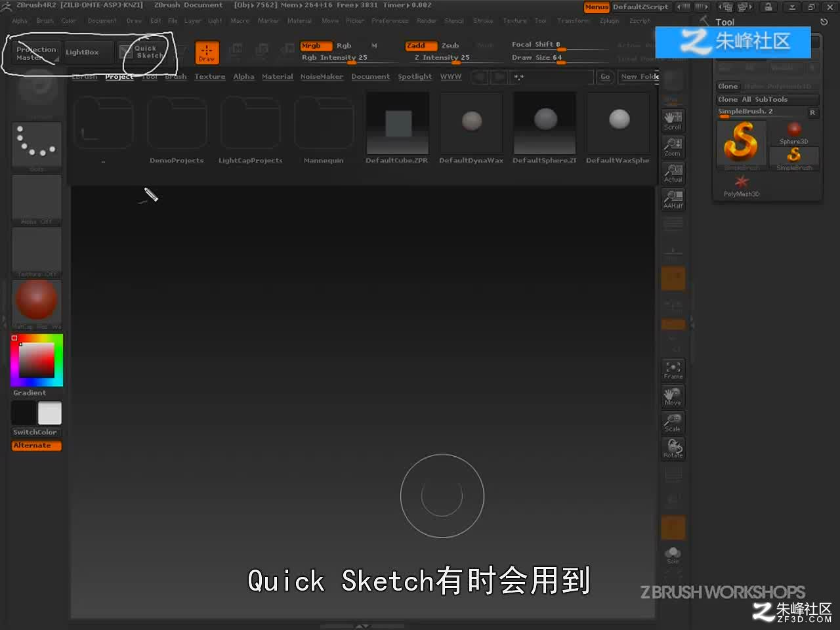This screenshot has height=630, width=840.
Task: Open the Document menu in top bar
Action: click(x=102, y=21)
